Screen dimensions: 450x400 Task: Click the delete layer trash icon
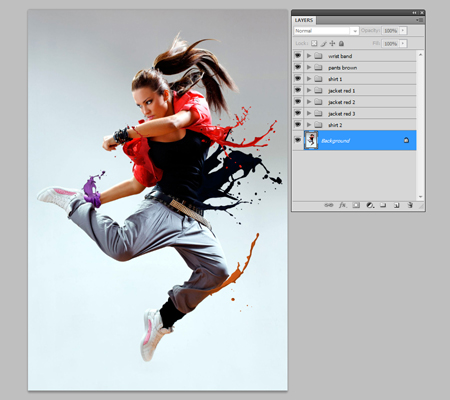[410, 205]
